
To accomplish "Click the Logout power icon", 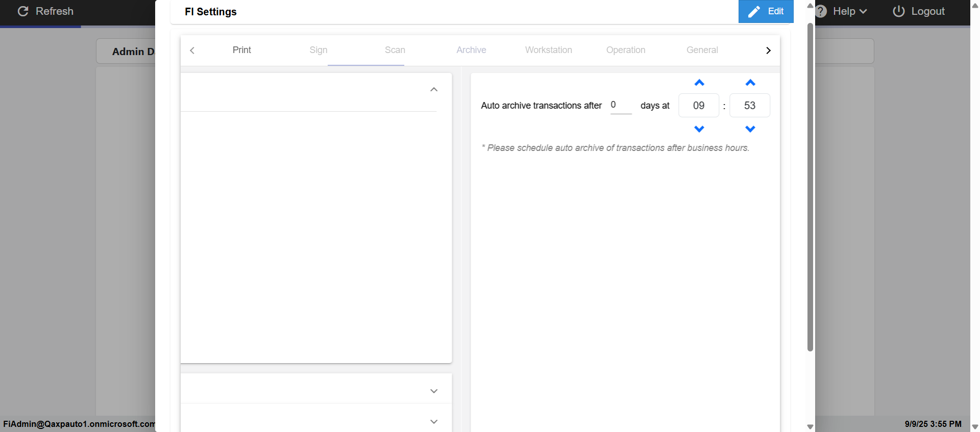I will point(898,11).
